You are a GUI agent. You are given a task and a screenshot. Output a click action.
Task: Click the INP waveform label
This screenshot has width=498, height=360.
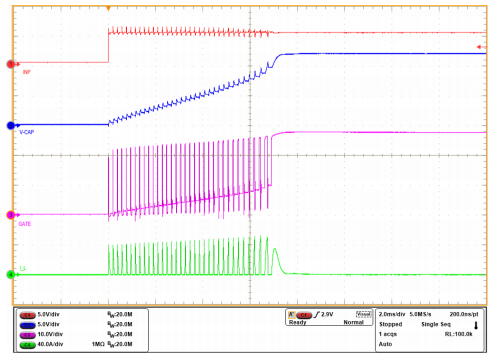point(27,72)
